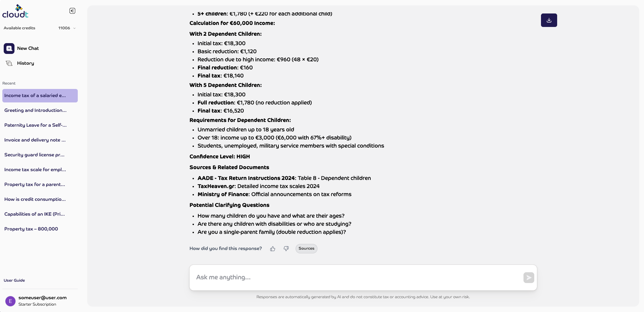Open the Greeting and Introduction chat
644x312 pixels.
pyautogui.click(x=35, y=111)
